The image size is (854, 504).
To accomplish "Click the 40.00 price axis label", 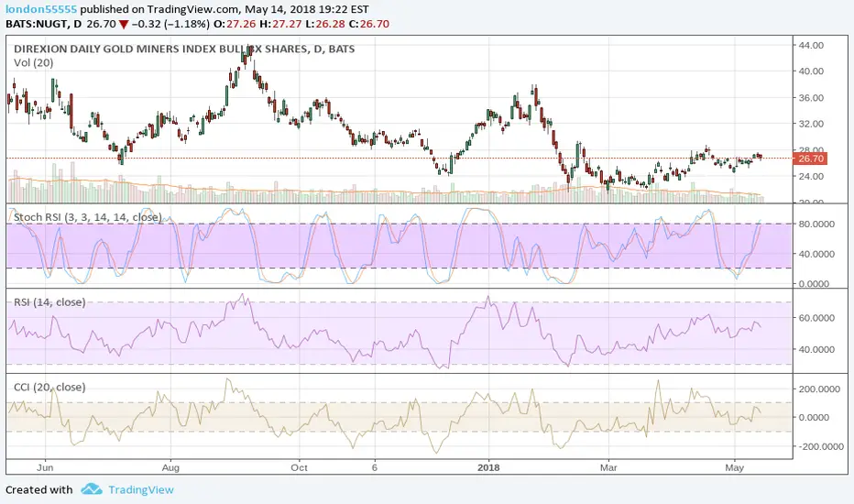I will [811, 71].
